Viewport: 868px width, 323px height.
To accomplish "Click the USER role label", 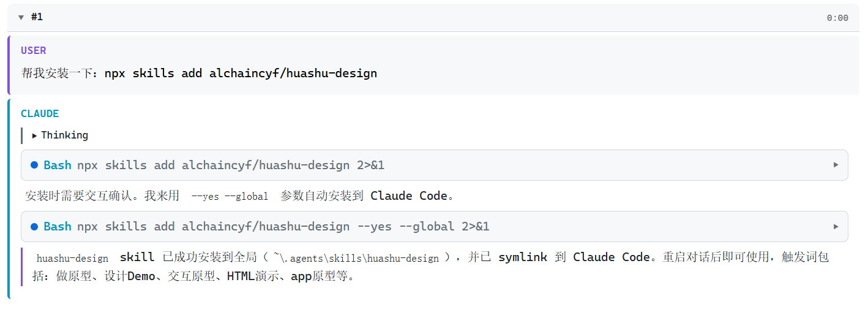I will tap(34, 50).
